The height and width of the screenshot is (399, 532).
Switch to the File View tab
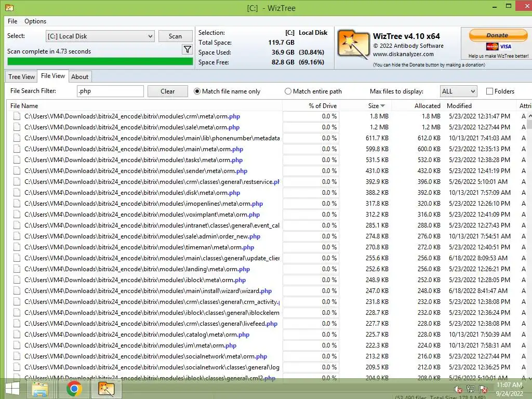pos(53,76)
